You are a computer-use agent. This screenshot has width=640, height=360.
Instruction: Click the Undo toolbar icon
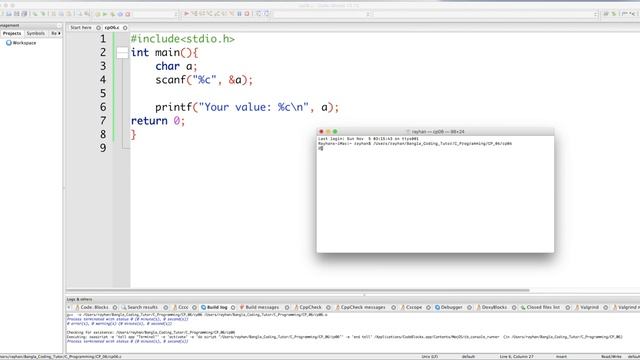35,14
